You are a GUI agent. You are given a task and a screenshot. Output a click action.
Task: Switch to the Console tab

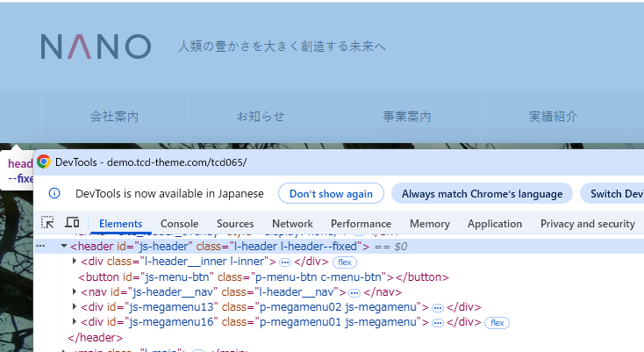pyautogui.click(x=179, y=224)
